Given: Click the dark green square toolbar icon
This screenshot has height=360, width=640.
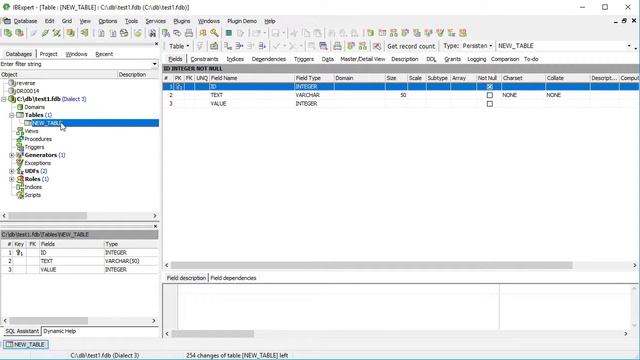Looking at the screenshot, I should (x=229, y=33).
